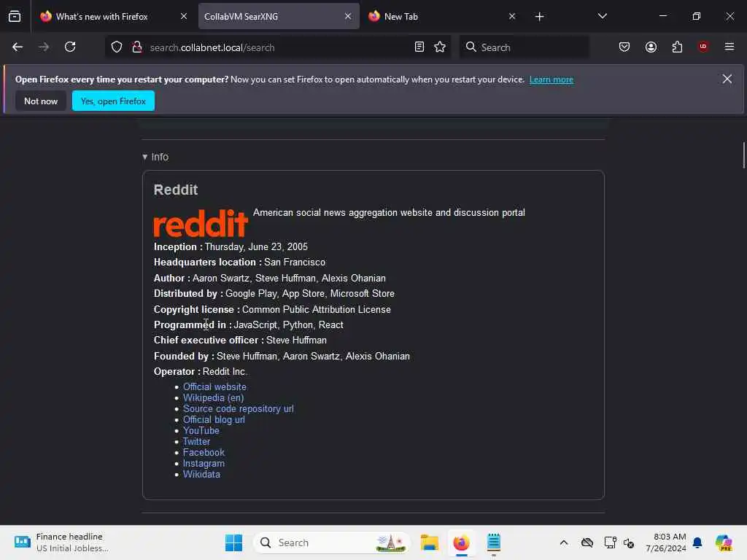Close the New Tab tab
Image resolution: width=747 pixels, height=560 pixels.
coord(512,16)
